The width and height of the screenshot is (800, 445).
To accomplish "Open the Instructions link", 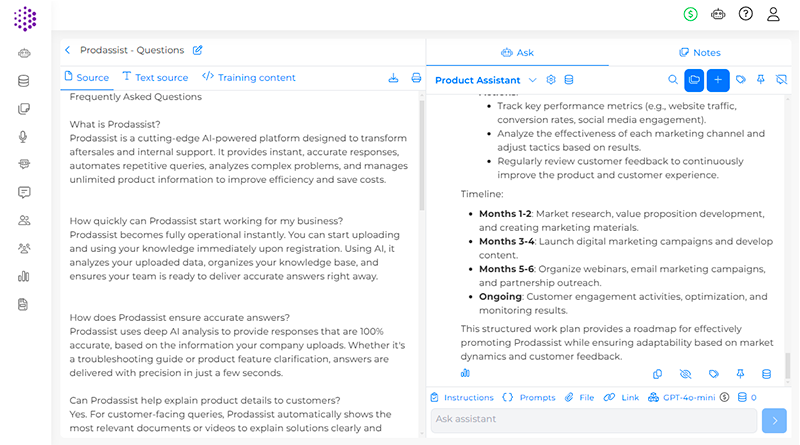I will 462,397.
